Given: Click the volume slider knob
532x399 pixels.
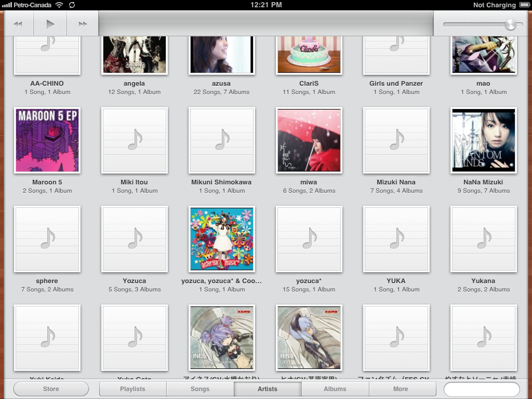Looking at the screenshot, I should (x=510, y=24).
